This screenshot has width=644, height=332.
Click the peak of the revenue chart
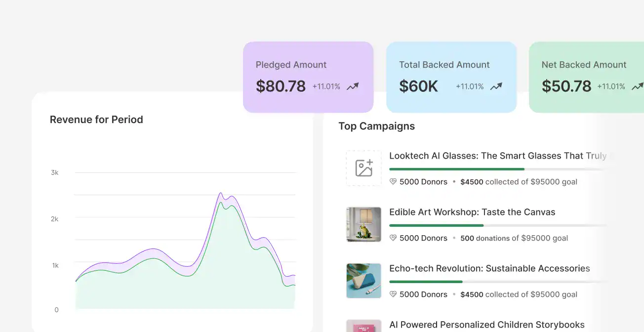click(221, 194)
